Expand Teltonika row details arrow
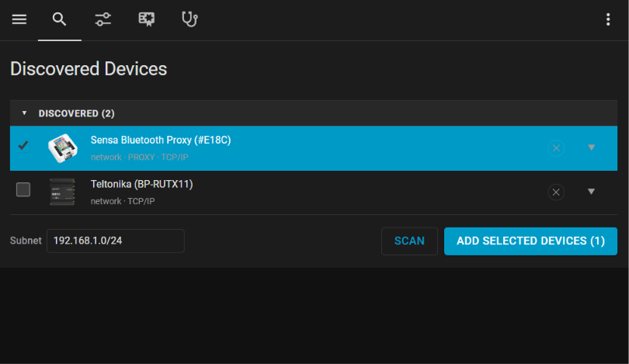The height and width of the screenshot is (364, 629). 591,192
